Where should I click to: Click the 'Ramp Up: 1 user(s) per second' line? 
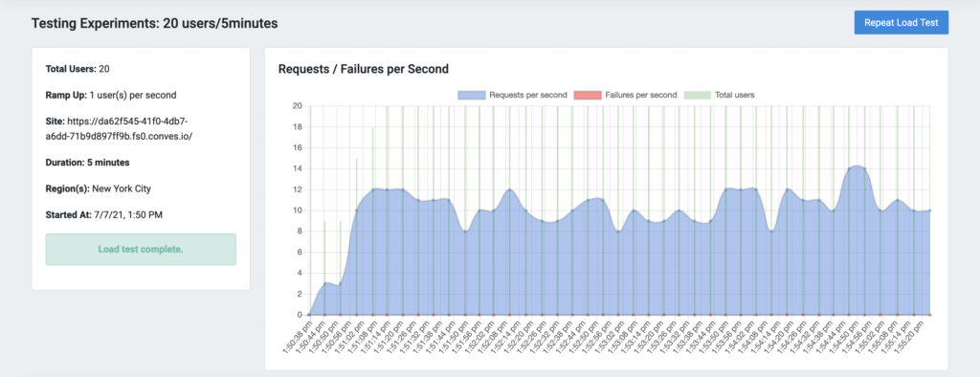111,95
